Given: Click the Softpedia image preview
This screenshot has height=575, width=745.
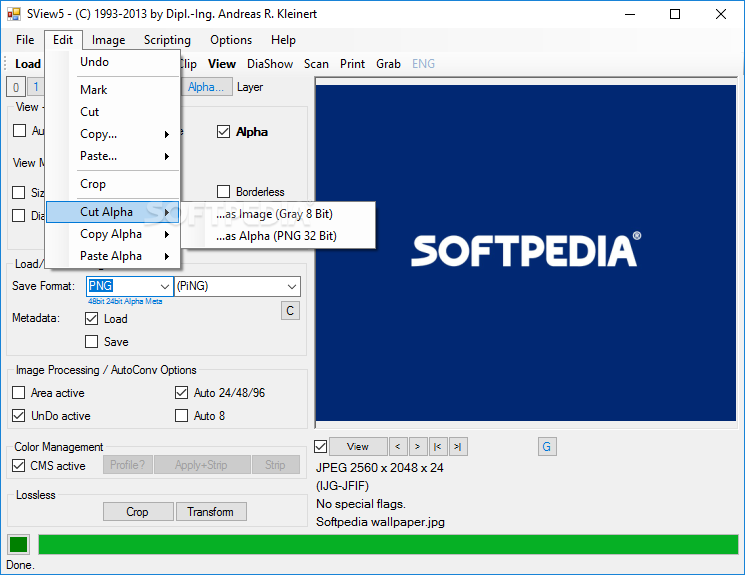Looking at the screenshot, I should pyautogui.click(x=525, y=253).
